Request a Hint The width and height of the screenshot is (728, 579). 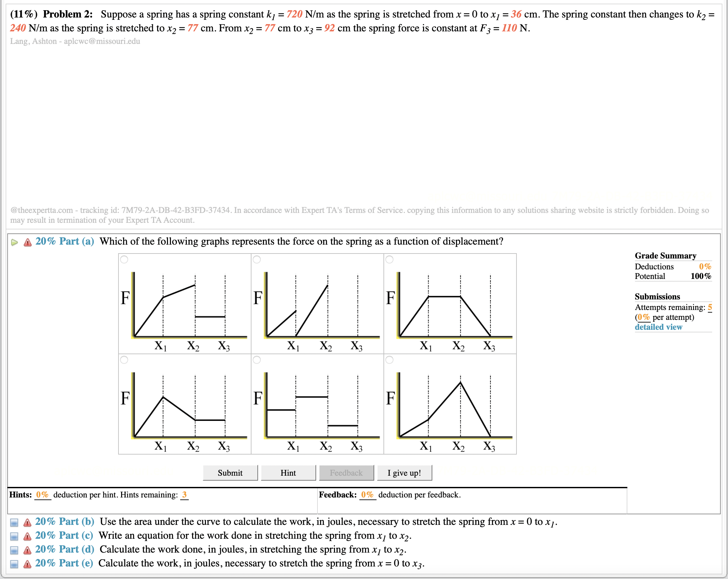coord(288,473)
